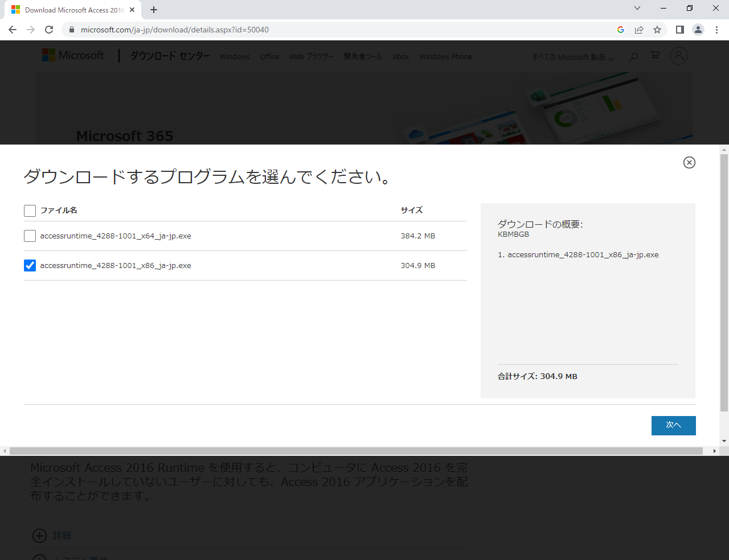729x560 pixels.
Task: Close the download selection dialog
Action: (689, 163)
